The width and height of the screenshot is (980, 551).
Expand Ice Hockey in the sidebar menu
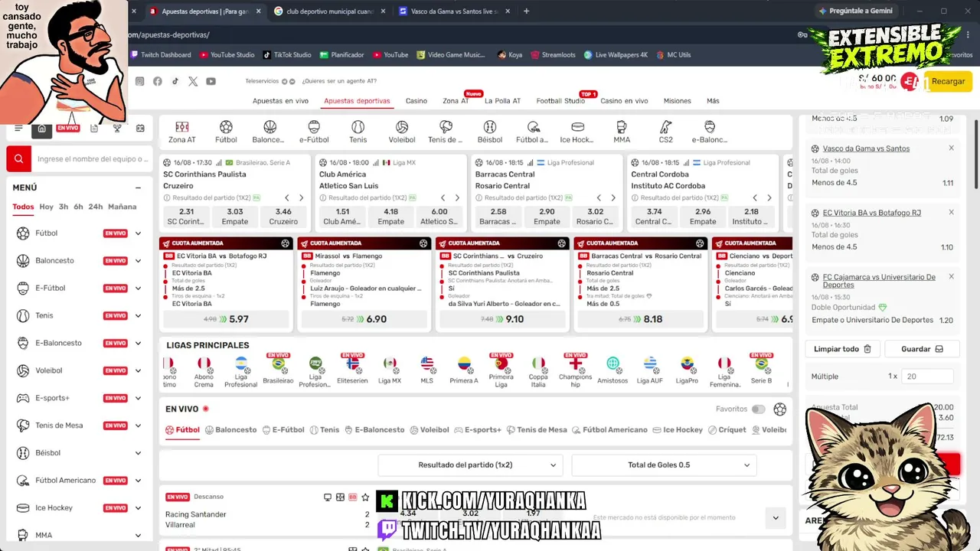[x=138, y=508]
